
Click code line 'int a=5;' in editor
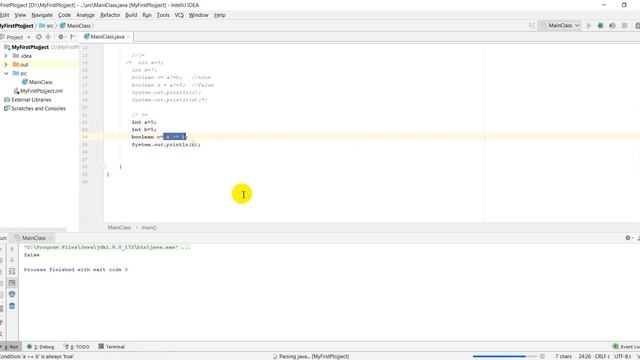144,122
